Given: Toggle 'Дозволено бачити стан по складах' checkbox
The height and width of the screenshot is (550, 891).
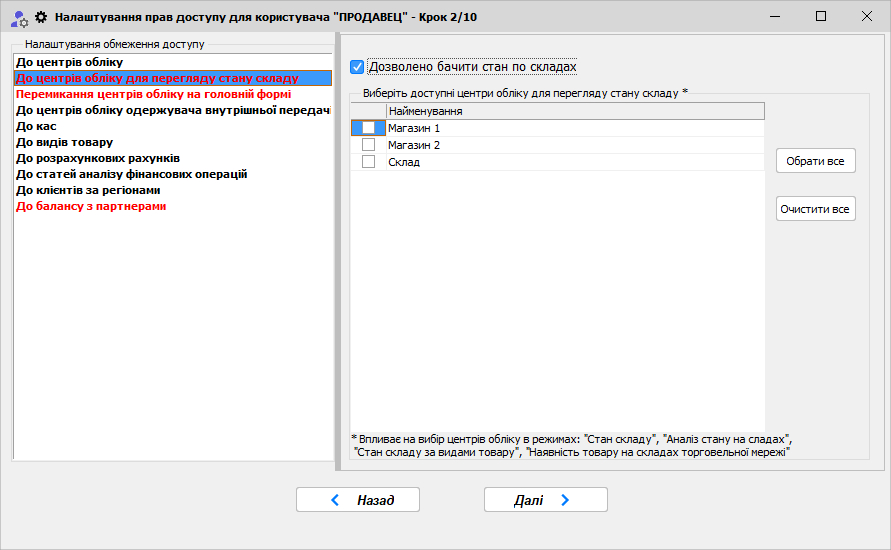Looking at the screenshot, I should click(357, 67).
